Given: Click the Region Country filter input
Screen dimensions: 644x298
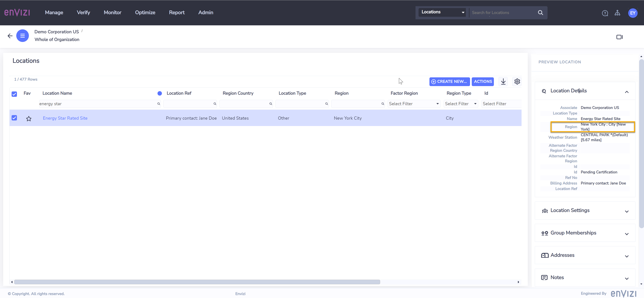Looking at the screenshot, I should pyautogui.click(x=246, y=104).
